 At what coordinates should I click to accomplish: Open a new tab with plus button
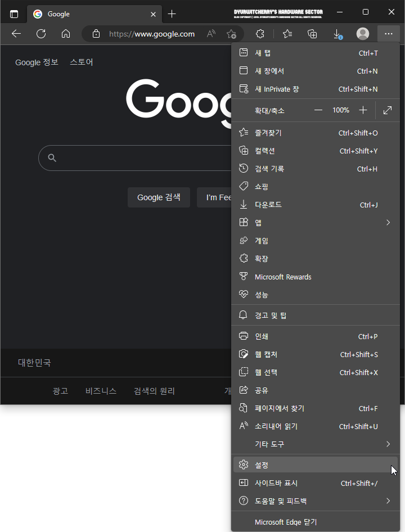tap(172, 14)
